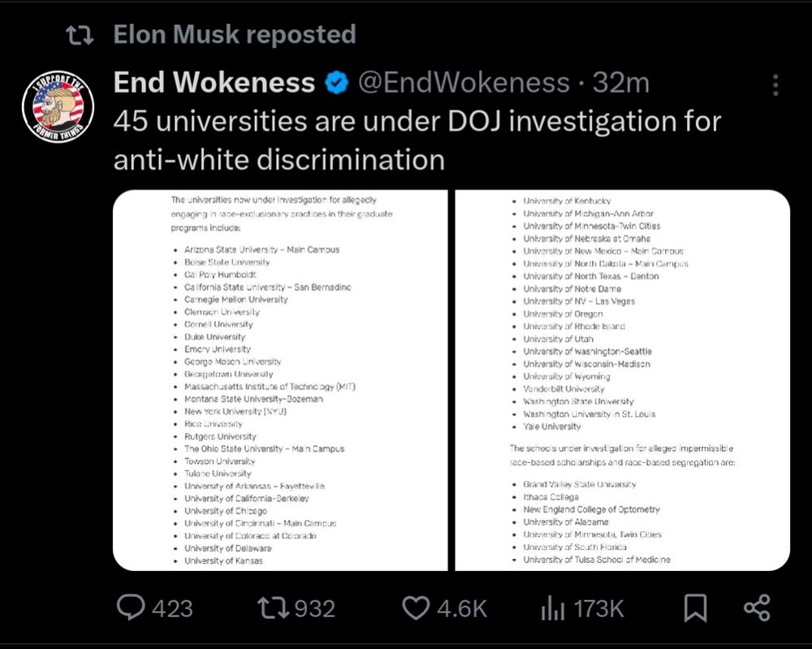Open the 32m timestamp link
This screenshot has height=649, width=812.
click(x=621, y=82)
